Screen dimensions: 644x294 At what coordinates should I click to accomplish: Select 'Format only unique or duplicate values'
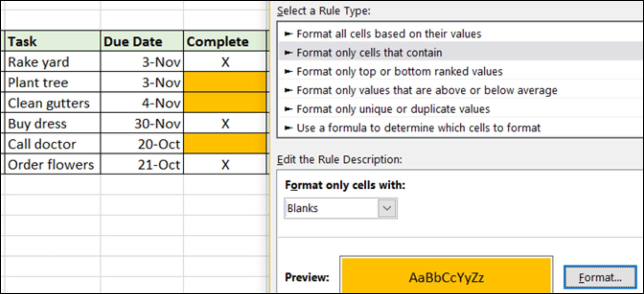coord(393,109)
